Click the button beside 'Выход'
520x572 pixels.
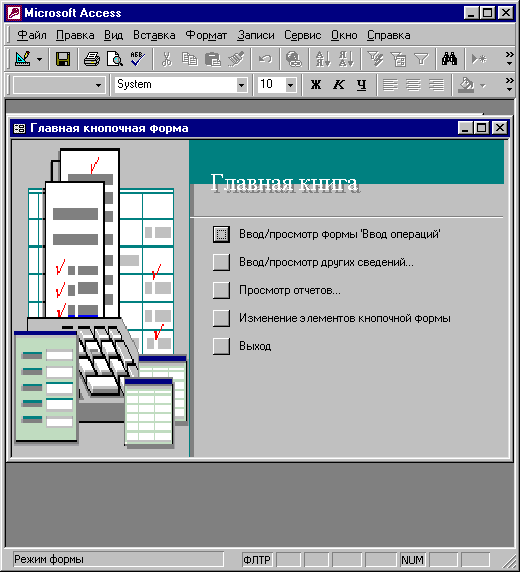[x=221, y=346]
